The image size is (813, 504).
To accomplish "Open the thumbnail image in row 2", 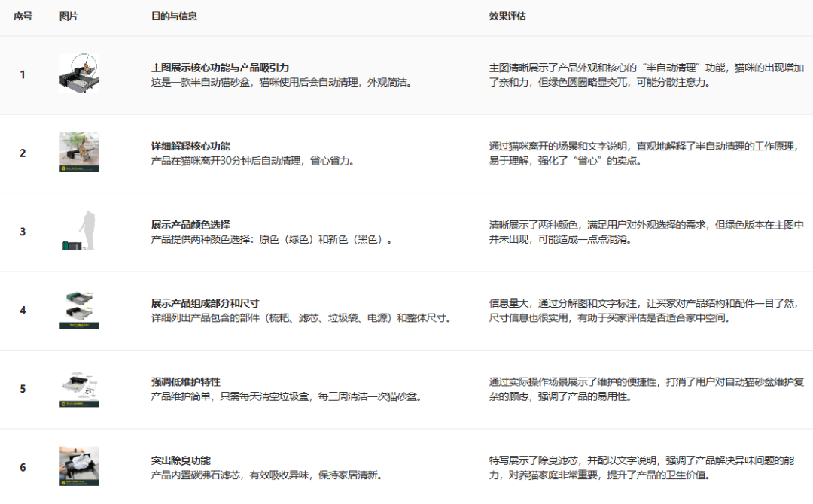I will pyautogui.click(x=79, y=152).
